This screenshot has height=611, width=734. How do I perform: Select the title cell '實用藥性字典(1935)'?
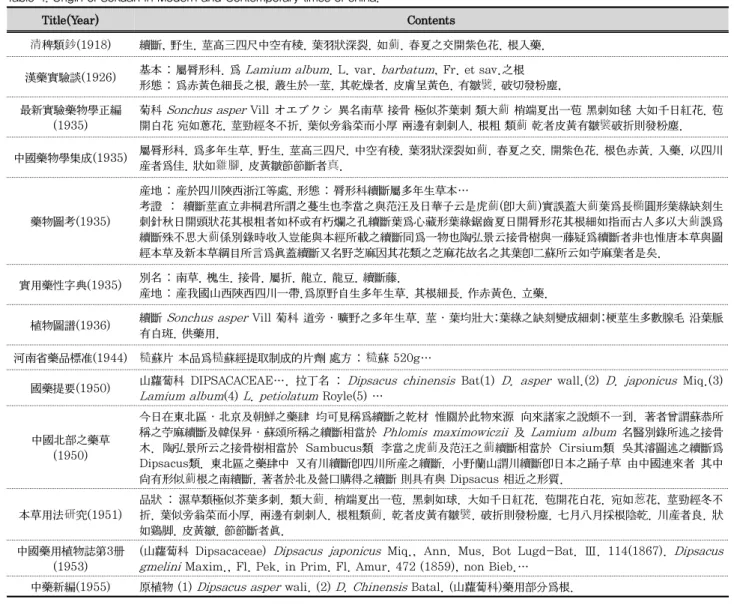click(70, 285)
